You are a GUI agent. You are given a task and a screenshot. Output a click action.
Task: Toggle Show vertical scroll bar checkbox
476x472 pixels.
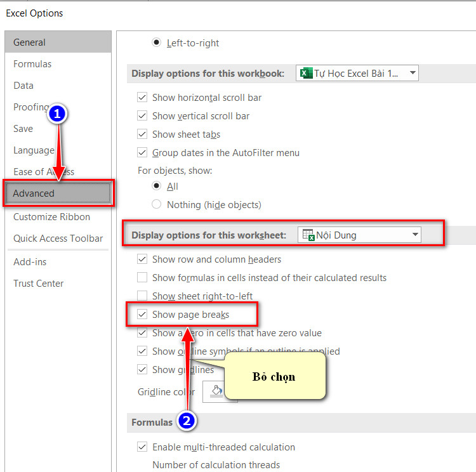coord(142,115)
